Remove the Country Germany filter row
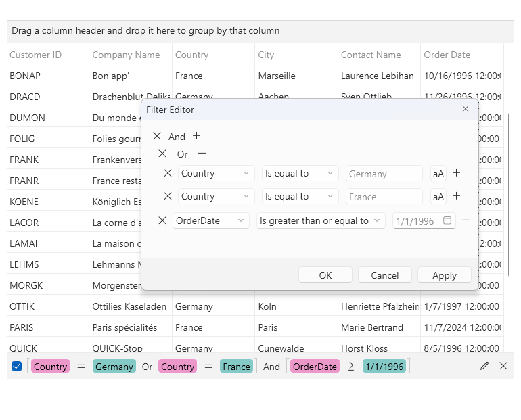Viewport: 521px width, 420px height. pos(168,173)
